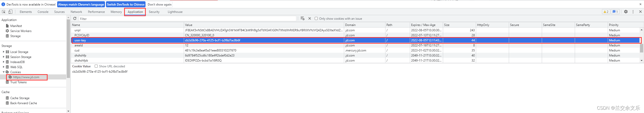
Task: Select the user-key cookie row
Action: click(355, 40)
